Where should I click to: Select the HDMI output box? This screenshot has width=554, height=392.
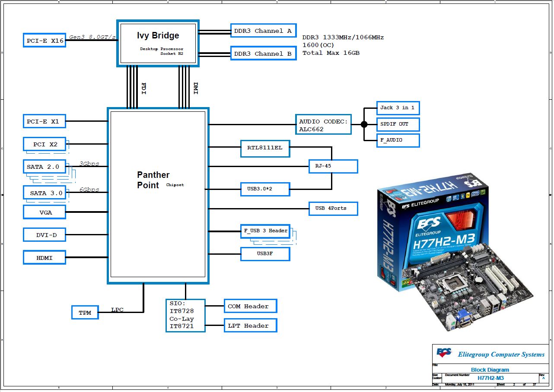point(45,258)
